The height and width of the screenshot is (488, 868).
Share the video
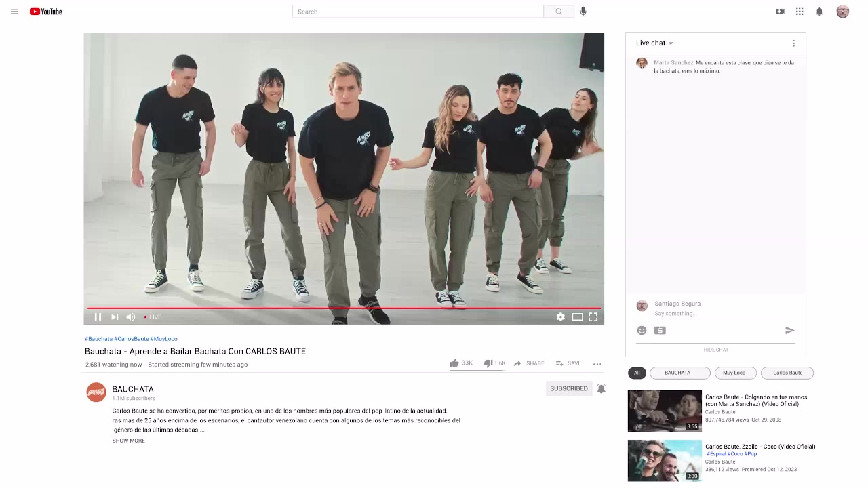(x=529, y=363)
